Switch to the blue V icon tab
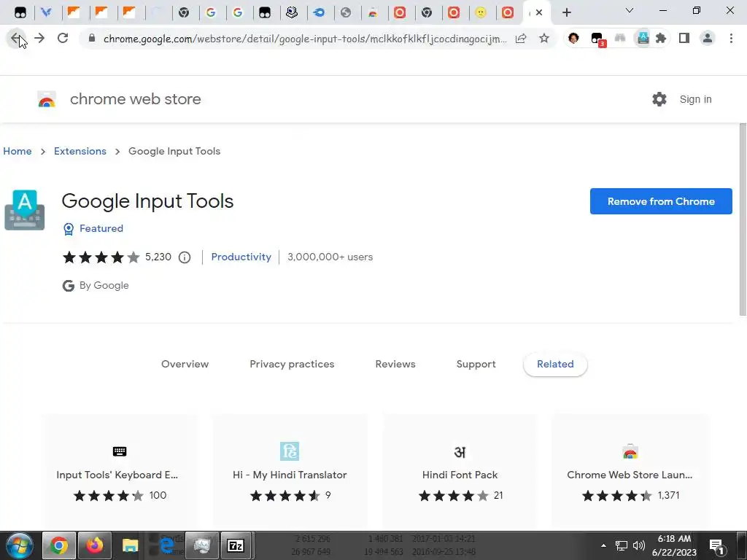This screenshot has height=560, width=747. coord(47,12)
